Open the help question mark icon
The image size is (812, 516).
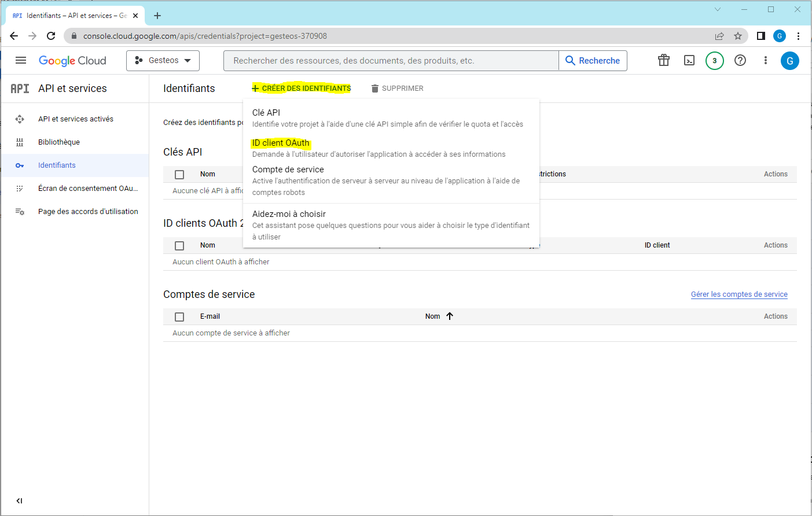coord(740,60)
